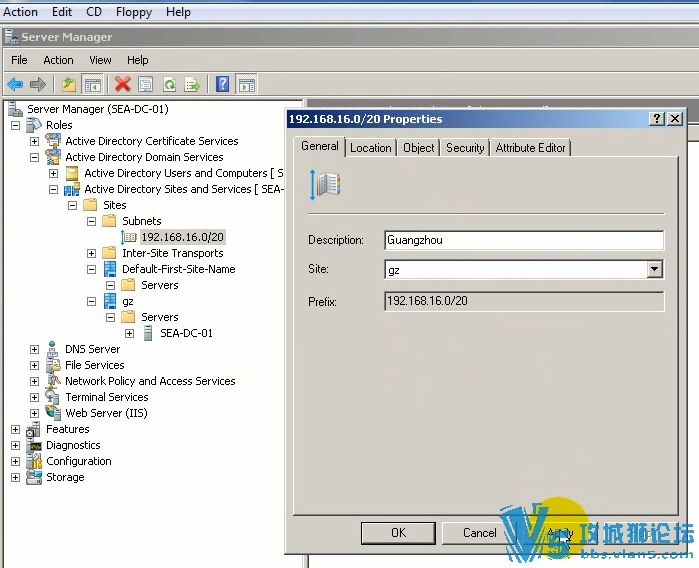Expand the DNS Server tree node
Screen dimensions: 699x568
point(34,349)
